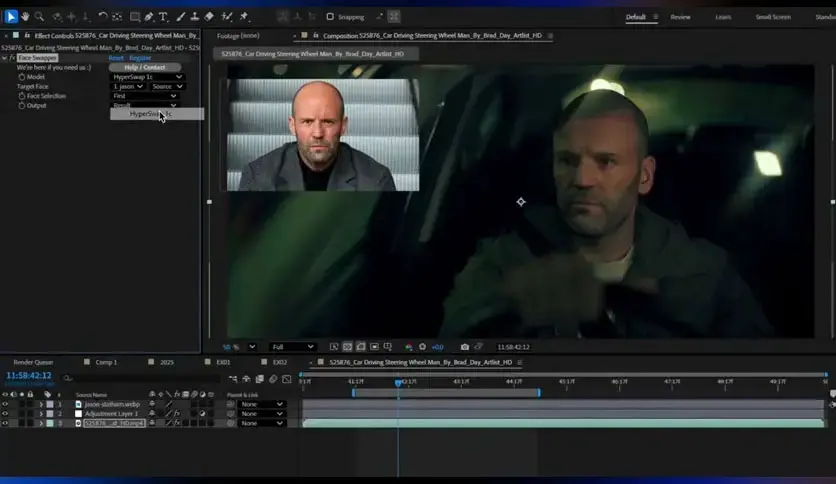Take a snapshot with camera icon
The width and height of the screenshot is (836, 484).
pos(465,347)
